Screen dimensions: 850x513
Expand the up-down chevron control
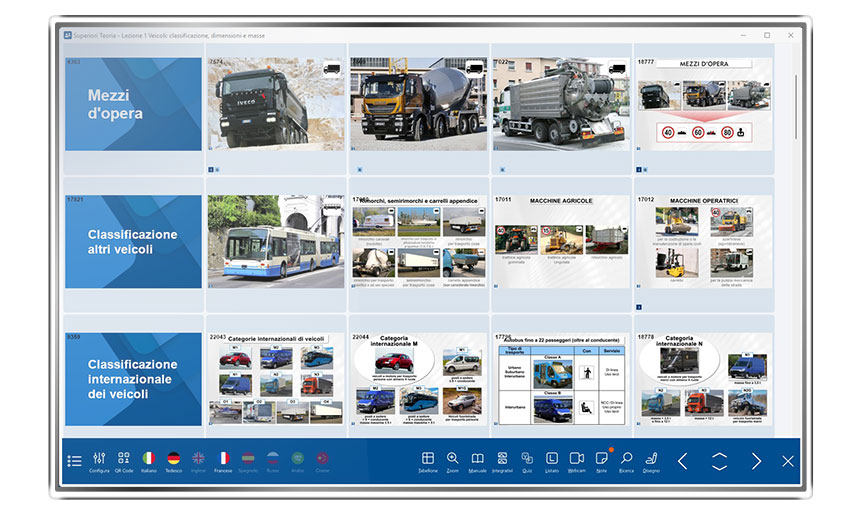719,461
